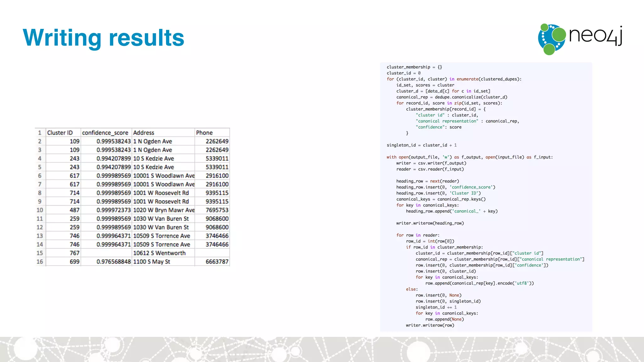Click the 'singleton_id += 1' code line
The image size is (644, 362).
coord(436,307)
